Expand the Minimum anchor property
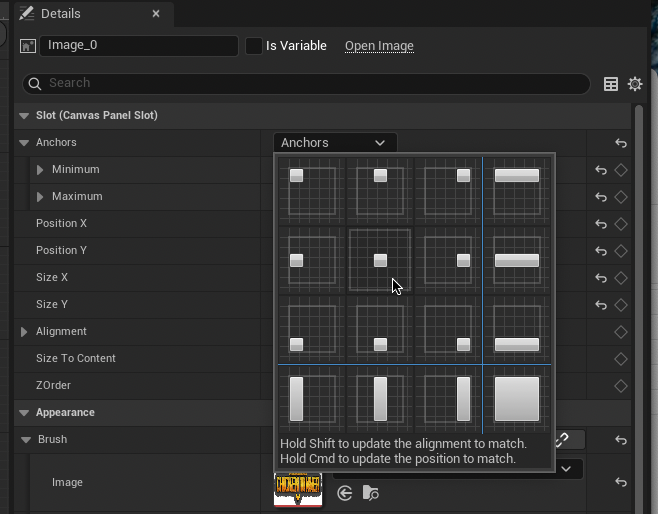The height and width of the screenshot is (514, 658). pyautogui.click(x=40, y=170)
